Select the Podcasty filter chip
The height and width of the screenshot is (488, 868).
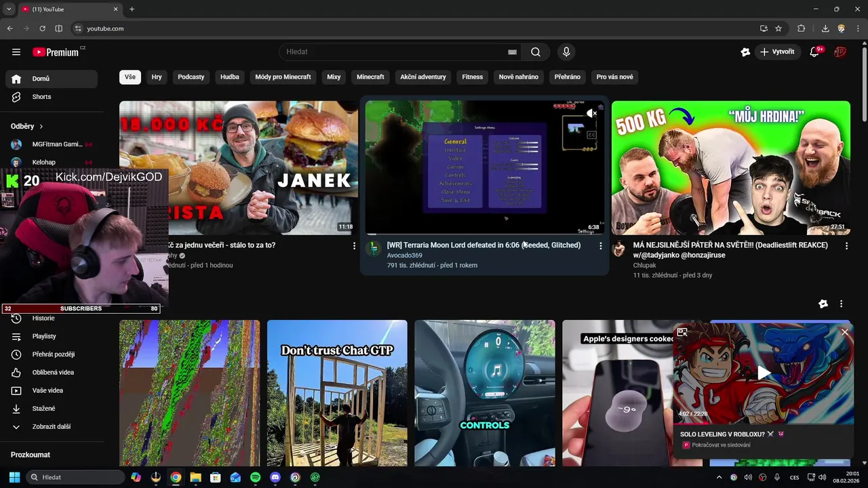[x=191, y=77]
